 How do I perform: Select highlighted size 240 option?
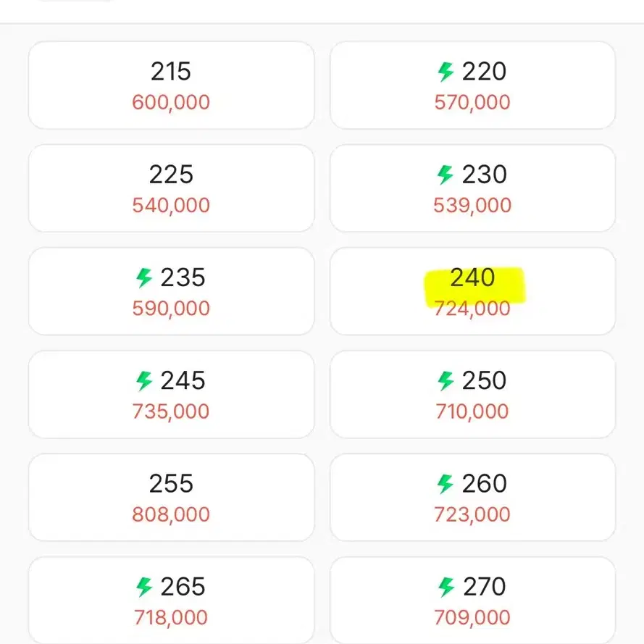[x=472, y=291]
